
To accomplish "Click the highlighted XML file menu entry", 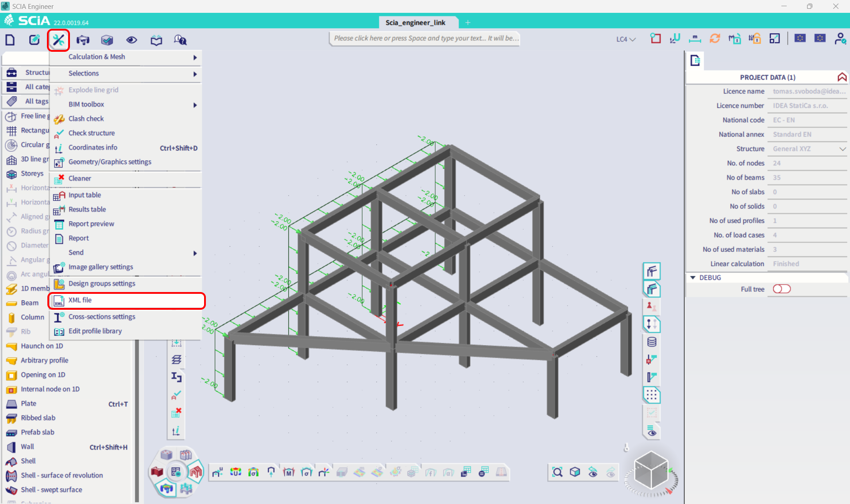I will pos(81,300).
